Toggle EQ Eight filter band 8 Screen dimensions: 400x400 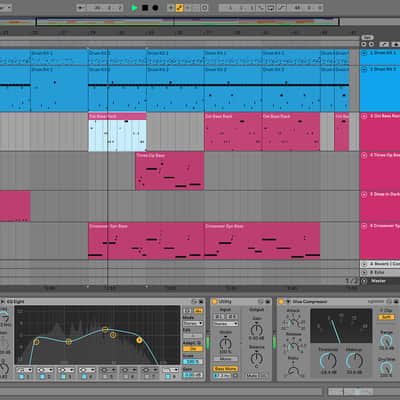tap(168, 376)
